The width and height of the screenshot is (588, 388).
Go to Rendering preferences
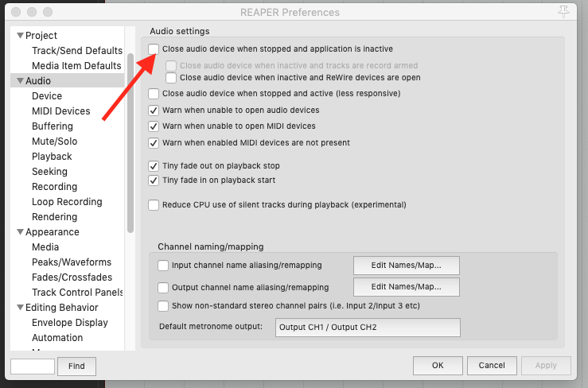pyautogui.click(x=55, y=217)
